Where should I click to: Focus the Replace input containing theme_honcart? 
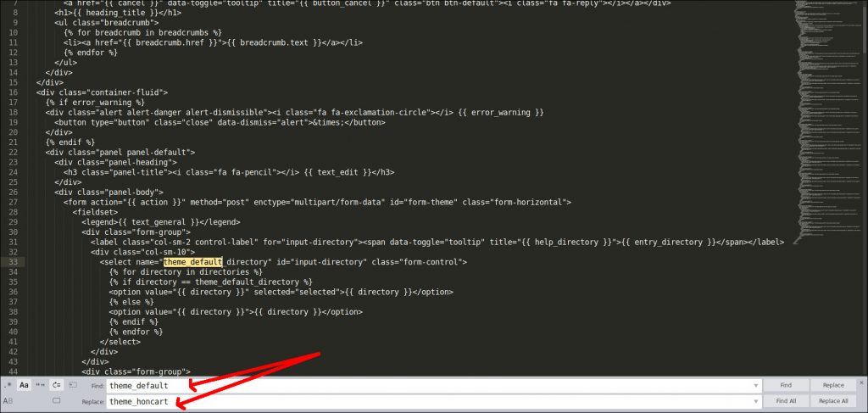(424, 401)
